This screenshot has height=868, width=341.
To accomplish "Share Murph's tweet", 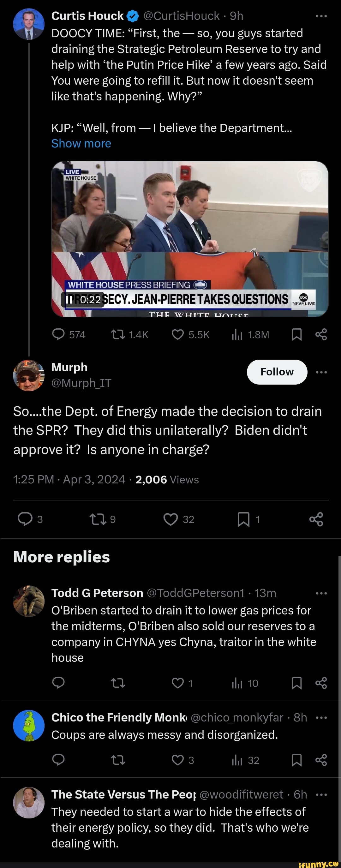I will pos(316,519).
